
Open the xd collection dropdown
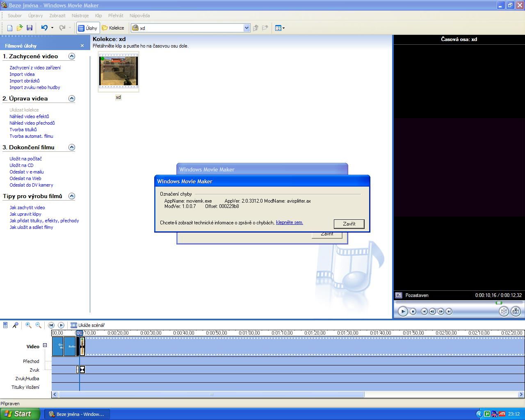(247, 28)
